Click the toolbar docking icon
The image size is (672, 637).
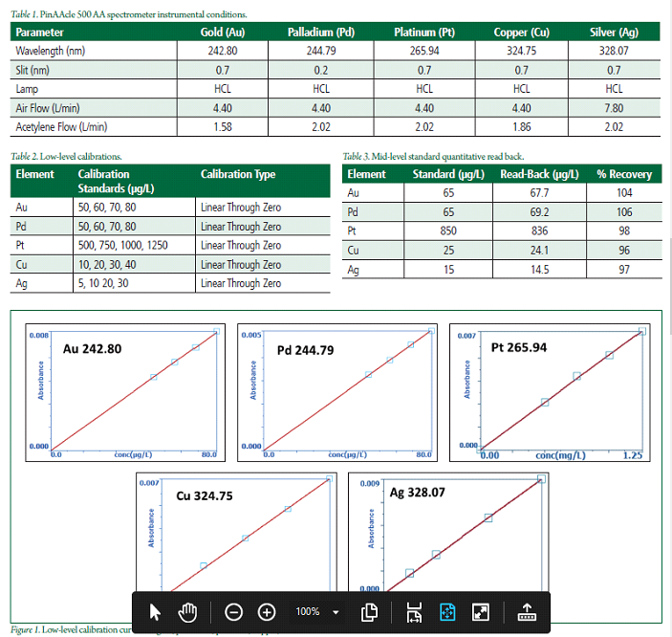527,612
